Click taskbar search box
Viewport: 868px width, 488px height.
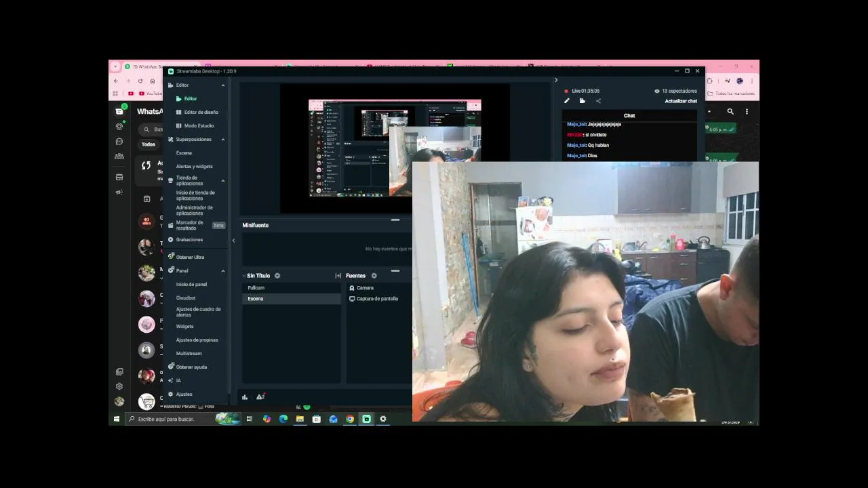(182, 419)
